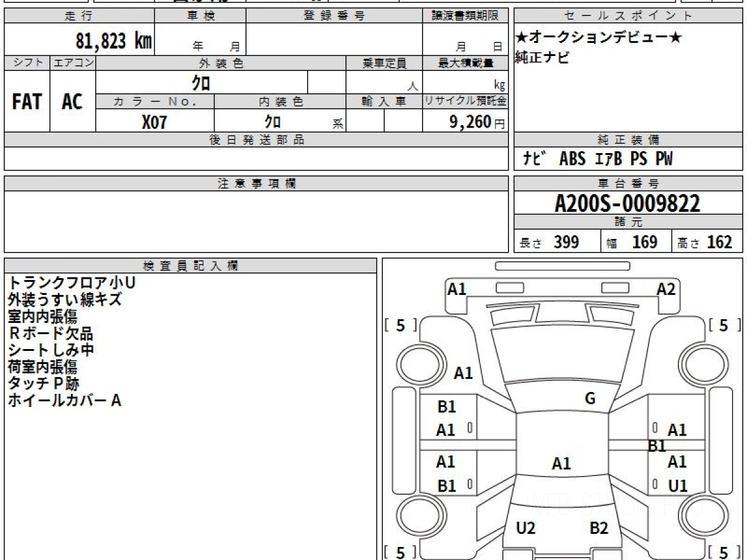Select the FAT shift value

click(27, 102)
